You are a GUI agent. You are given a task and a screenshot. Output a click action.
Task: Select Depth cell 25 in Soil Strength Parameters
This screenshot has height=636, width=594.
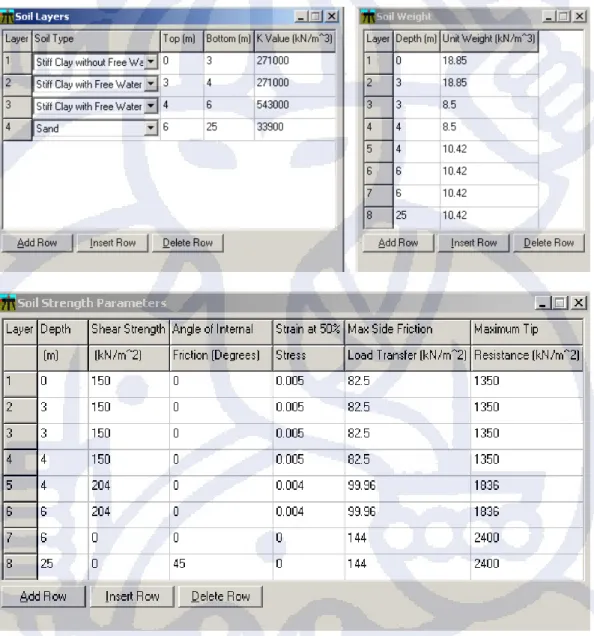pos(63,567)
